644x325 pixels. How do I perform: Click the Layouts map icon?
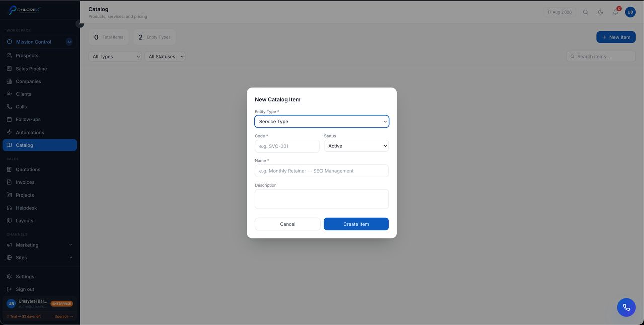[9, 220]
